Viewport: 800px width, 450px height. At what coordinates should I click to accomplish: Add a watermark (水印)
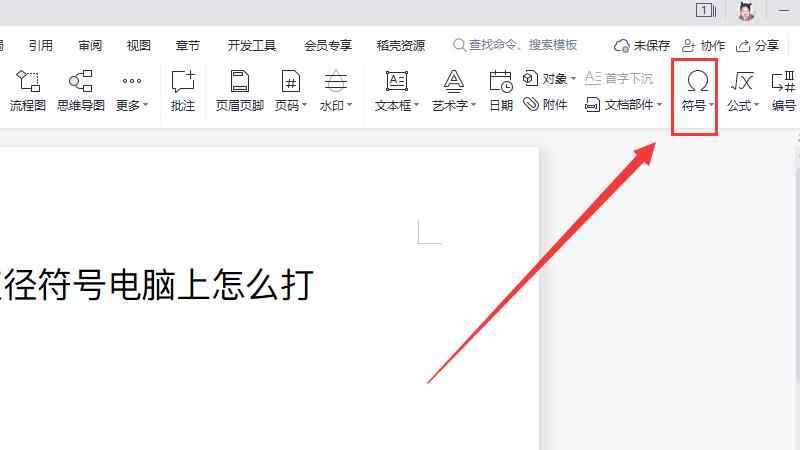coord(335,91)
